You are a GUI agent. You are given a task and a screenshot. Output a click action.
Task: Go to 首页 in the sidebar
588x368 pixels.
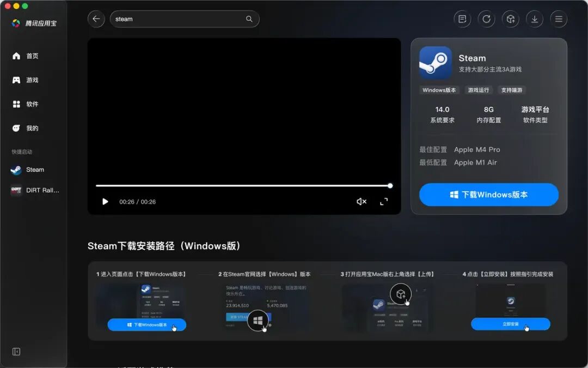click(26, 56)
